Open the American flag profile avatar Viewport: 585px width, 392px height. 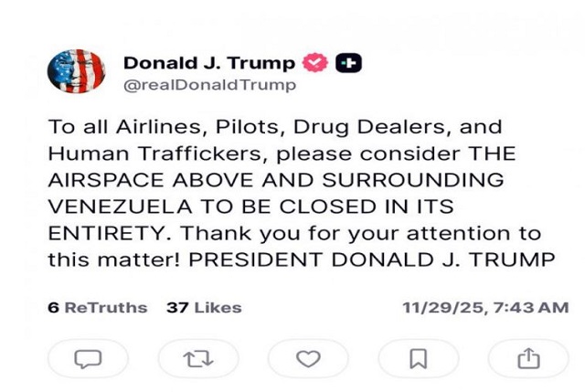(x=76, y=73)
